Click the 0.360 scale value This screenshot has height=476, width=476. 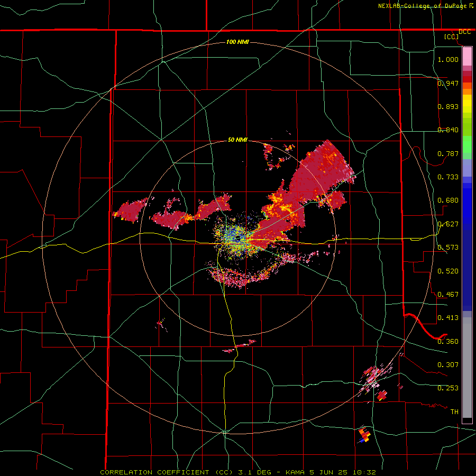tap(448, 342)
